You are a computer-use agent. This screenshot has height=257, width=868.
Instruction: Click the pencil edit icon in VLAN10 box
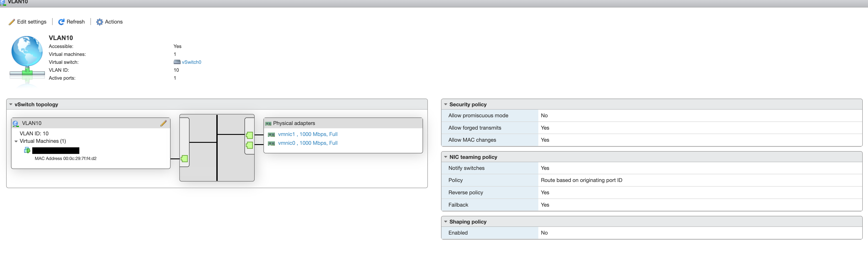coord(164,123)
